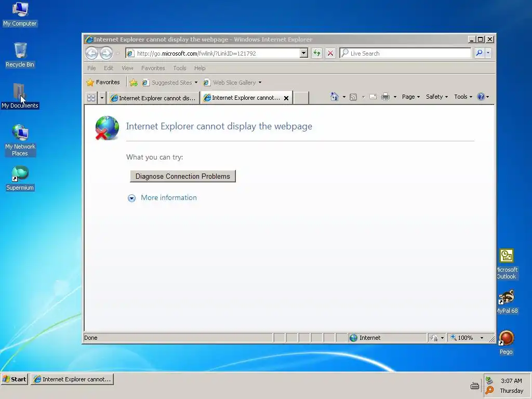The height and width of the screenshot is (399, 532).
Task: Select My Network Places desktop icon
Action: click(20, 140)
